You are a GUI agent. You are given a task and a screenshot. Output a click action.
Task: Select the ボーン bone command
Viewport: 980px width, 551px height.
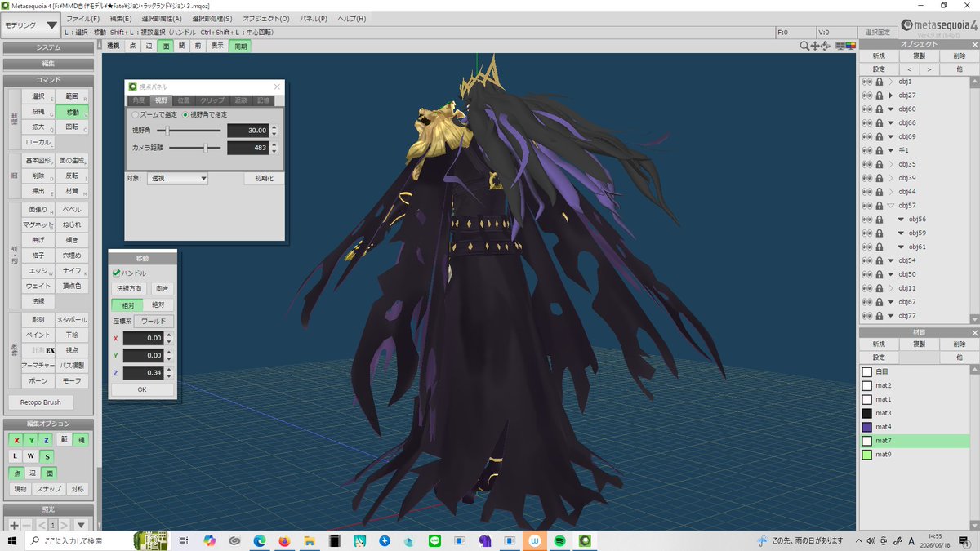click(38, 381)
